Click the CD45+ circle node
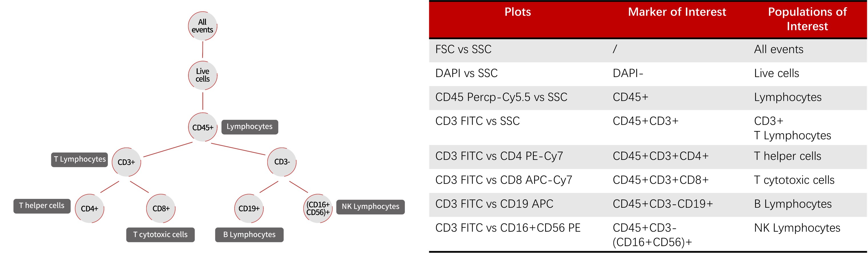The height and width of the screenshot is (256, 868). (x=202, y=127)
